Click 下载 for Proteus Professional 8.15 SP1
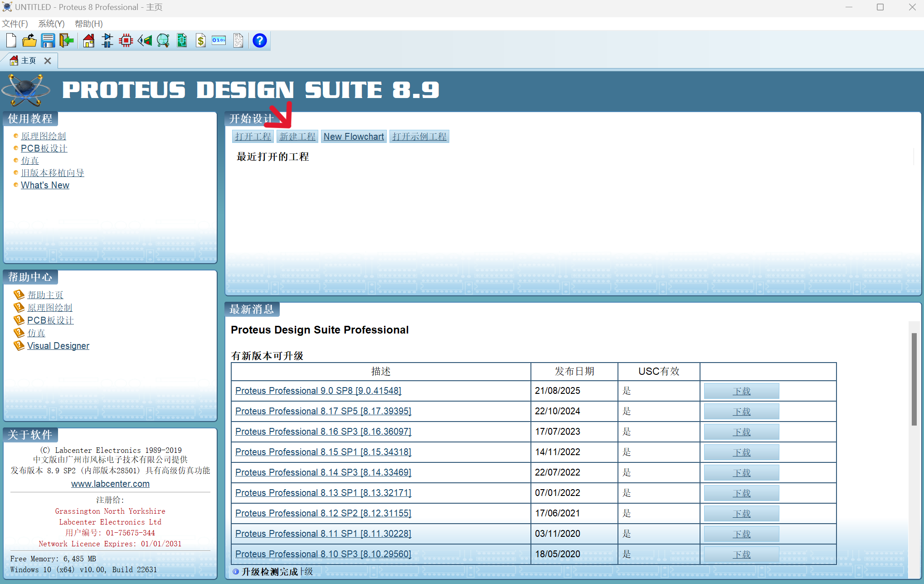 pyautogui.click(x=741, y=452)
